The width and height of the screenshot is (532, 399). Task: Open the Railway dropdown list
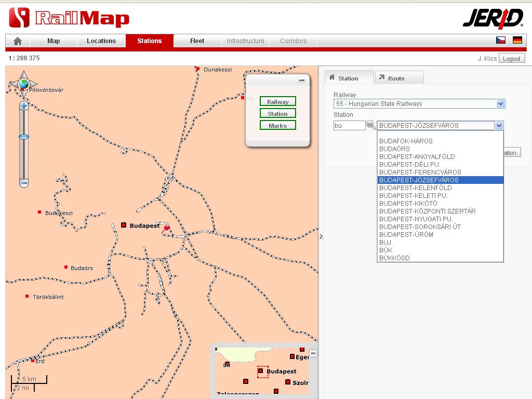click(x=500, y=103)
